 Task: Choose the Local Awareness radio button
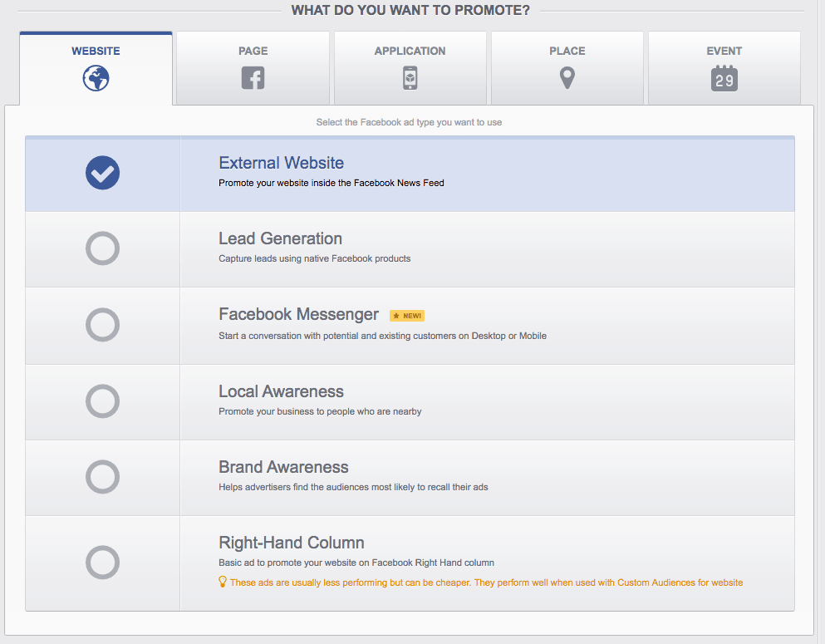[102, 401]
